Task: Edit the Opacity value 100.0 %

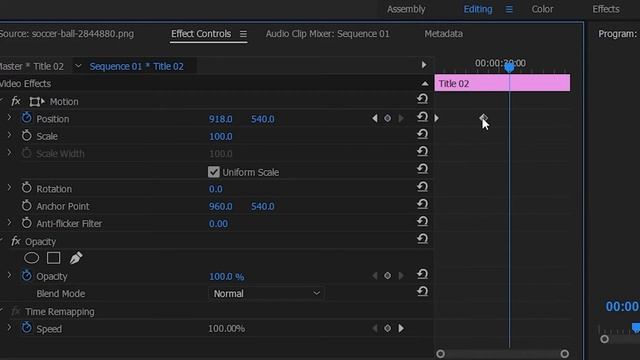Action: [227, 277]
